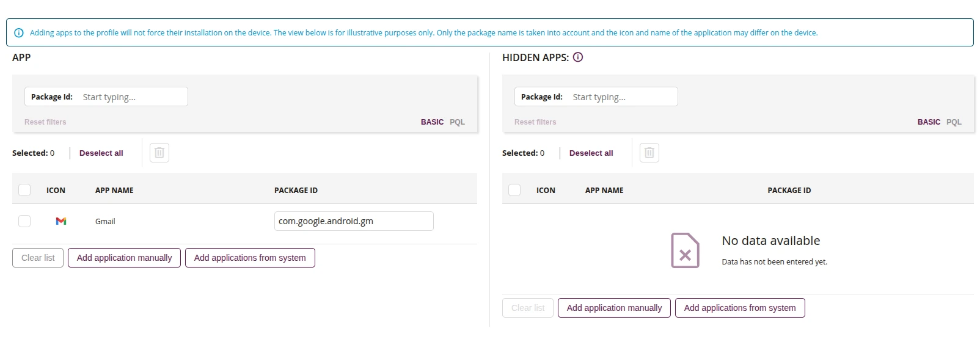Switch HIDDEN APPS filter to PQL mode

click(x=954, y=122)
